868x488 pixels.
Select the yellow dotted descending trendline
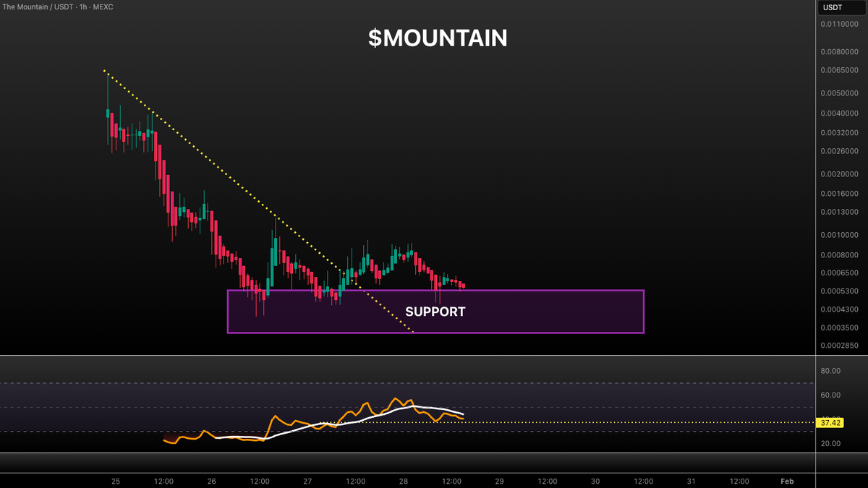[x=258, y=201]
